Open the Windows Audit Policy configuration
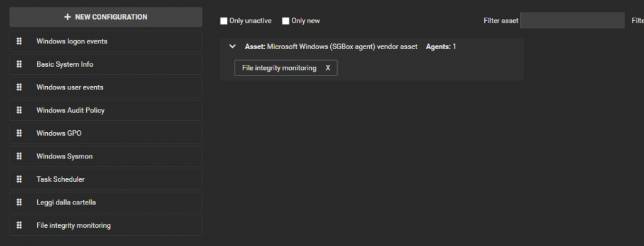 point(106,111)
